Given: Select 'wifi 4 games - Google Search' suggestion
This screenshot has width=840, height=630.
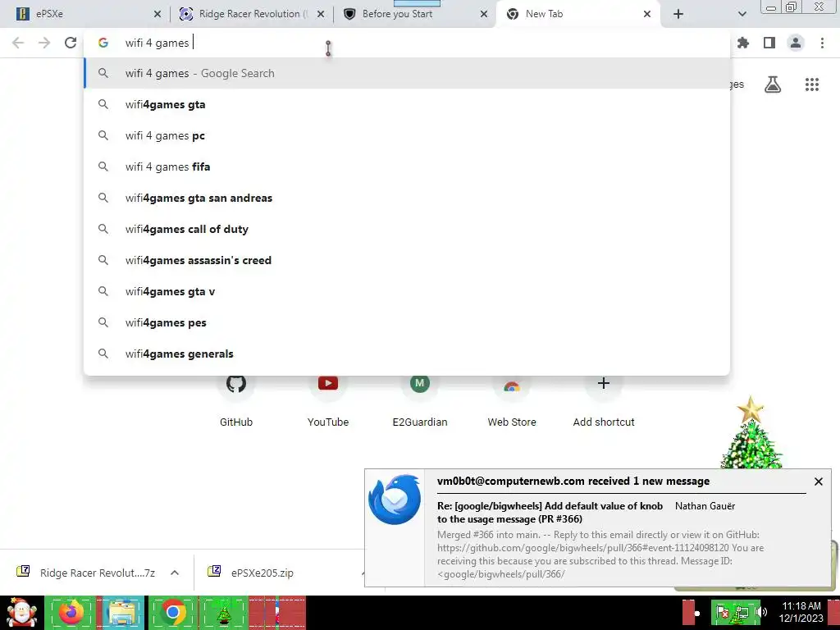Looking at the screenshot, I should (x=407, y=73).
